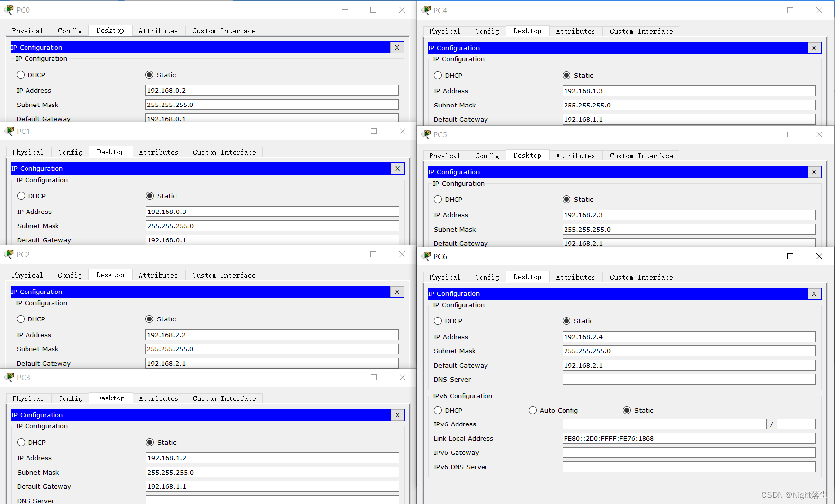Click IP Address field 192.168.1.2 in PC3
Image resolution: width=835 pixels, height=504 pixels.
click(272, 458)
